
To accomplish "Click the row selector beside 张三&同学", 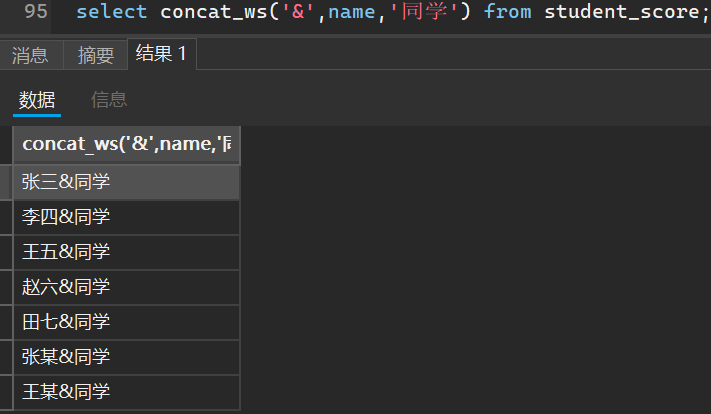I will coord(6,182).
